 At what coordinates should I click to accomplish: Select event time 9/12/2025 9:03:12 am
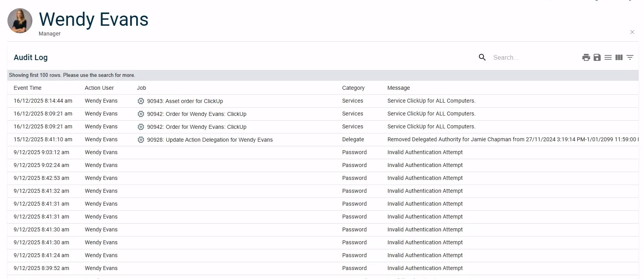tap(41, 152)
